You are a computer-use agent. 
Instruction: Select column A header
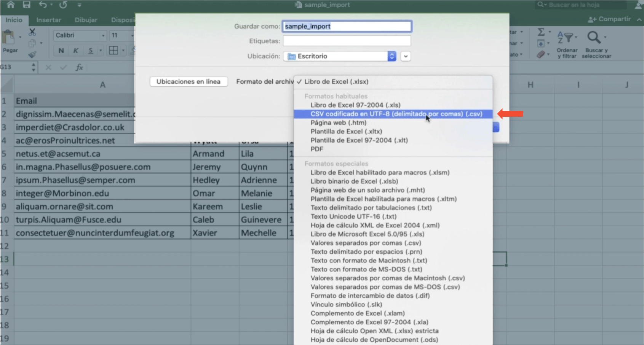pyautogui.click(x=102, y=85)
